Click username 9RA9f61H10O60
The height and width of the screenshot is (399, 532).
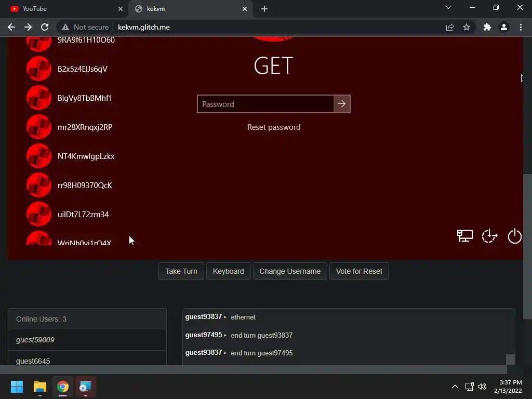click(86, 40)
